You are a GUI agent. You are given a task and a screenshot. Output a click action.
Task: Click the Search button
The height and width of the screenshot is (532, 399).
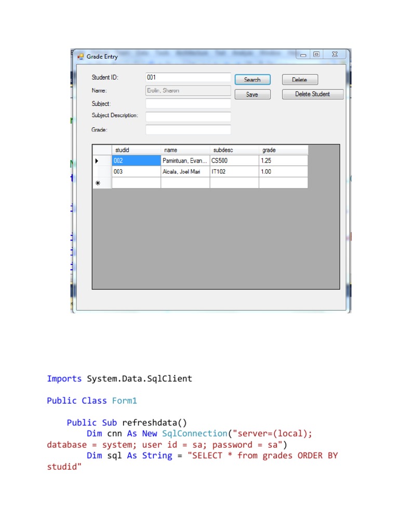pos(252,79)
